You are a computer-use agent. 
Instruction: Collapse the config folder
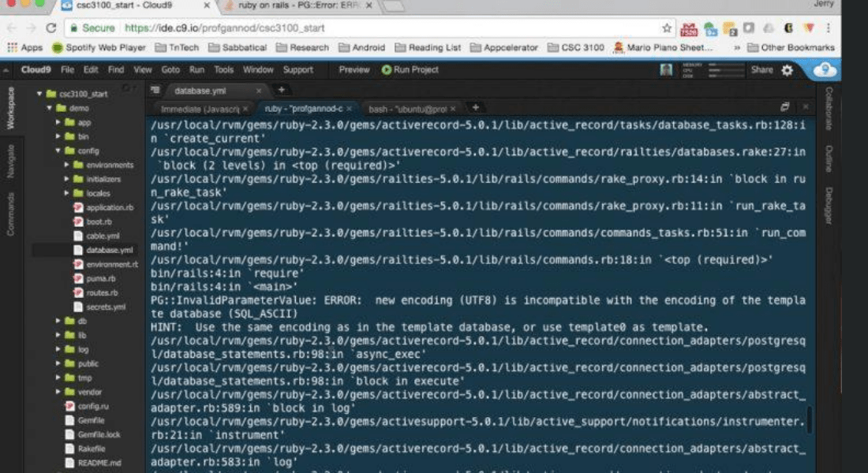tap(58, 151)
